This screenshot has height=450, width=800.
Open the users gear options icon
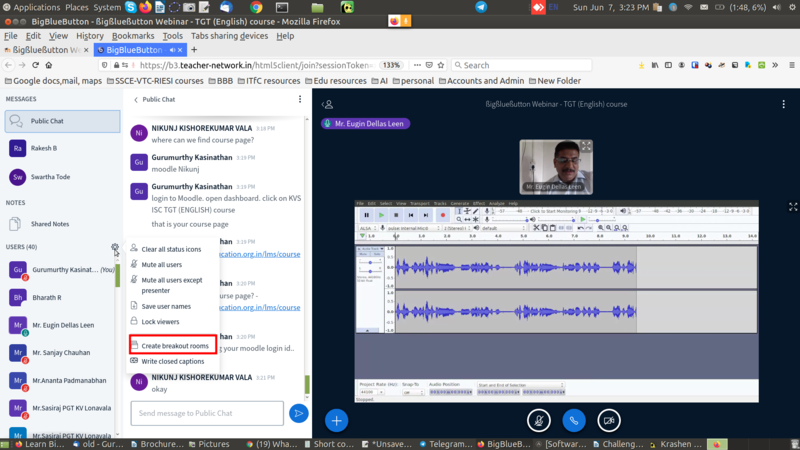tap(115, 247)
